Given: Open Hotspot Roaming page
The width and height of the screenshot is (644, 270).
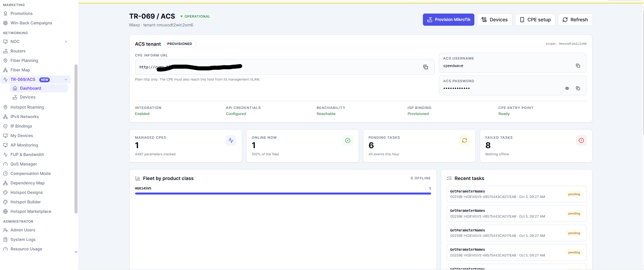Looking at the screenshot, I should point(27,107).
